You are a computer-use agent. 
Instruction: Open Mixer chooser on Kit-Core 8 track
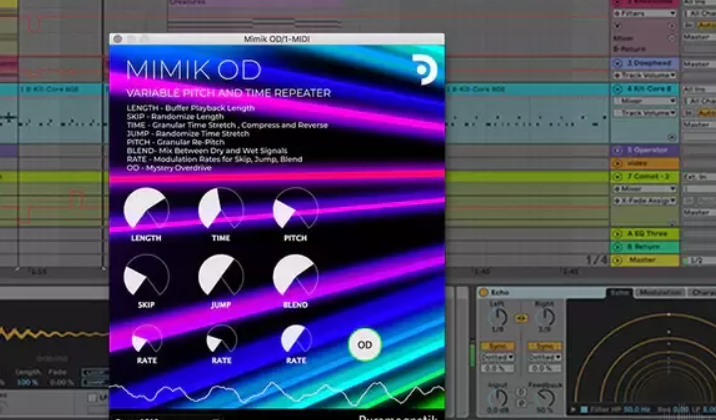[645, 100]
